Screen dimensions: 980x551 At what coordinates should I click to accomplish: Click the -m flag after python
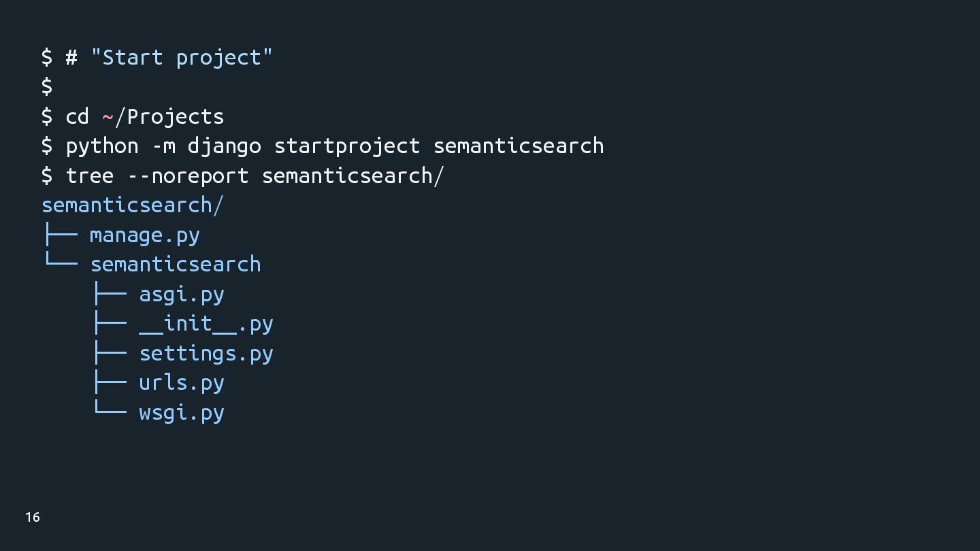coord(163,146)
